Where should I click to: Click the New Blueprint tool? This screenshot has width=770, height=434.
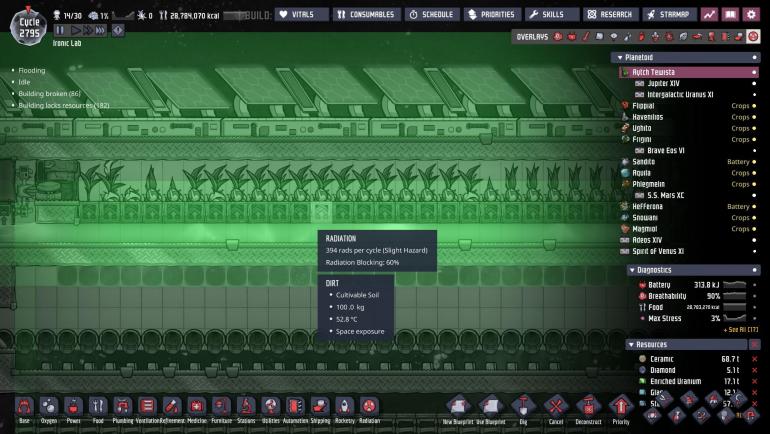tap(457, 407)
